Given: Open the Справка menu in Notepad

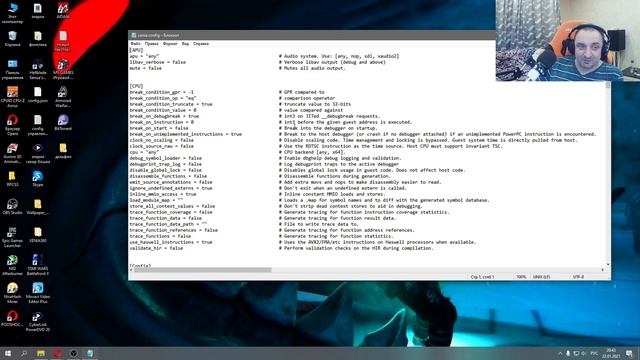Looking at the screenshot, I should tap(201, 43).
